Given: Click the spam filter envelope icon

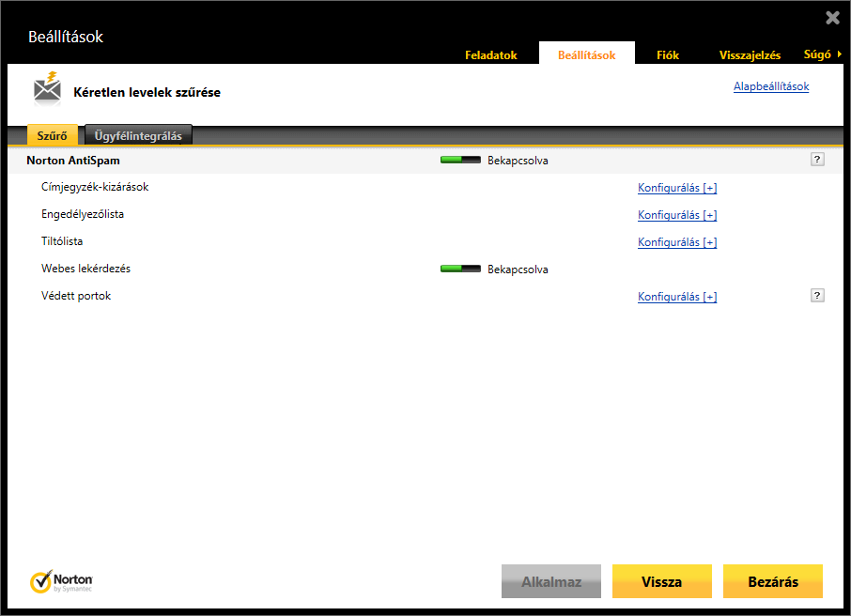Looking at the screenshot, I should click(48, 88).
